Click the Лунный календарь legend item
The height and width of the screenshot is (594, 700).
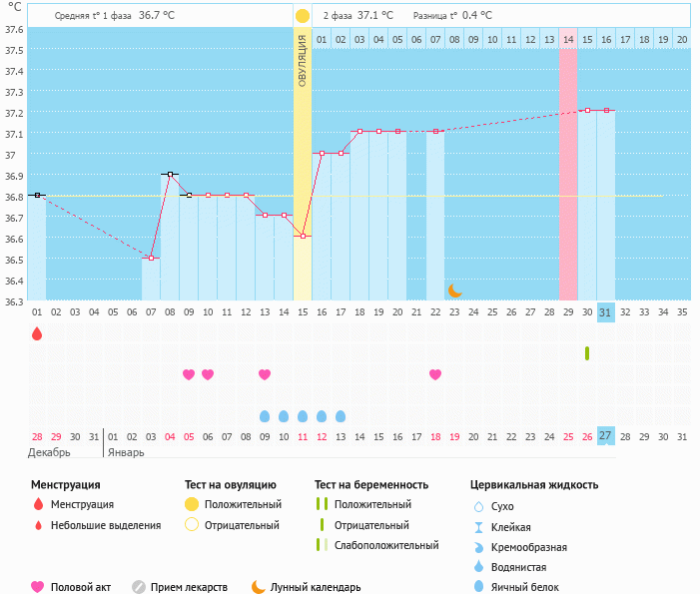click(305, 587)
